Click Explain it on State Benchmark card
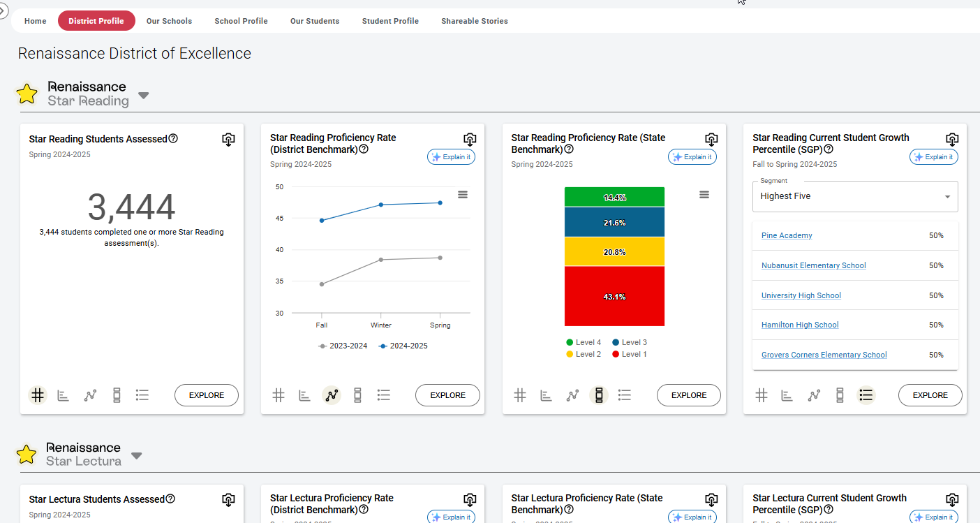980x523 pixels. [x=692, y=157]
